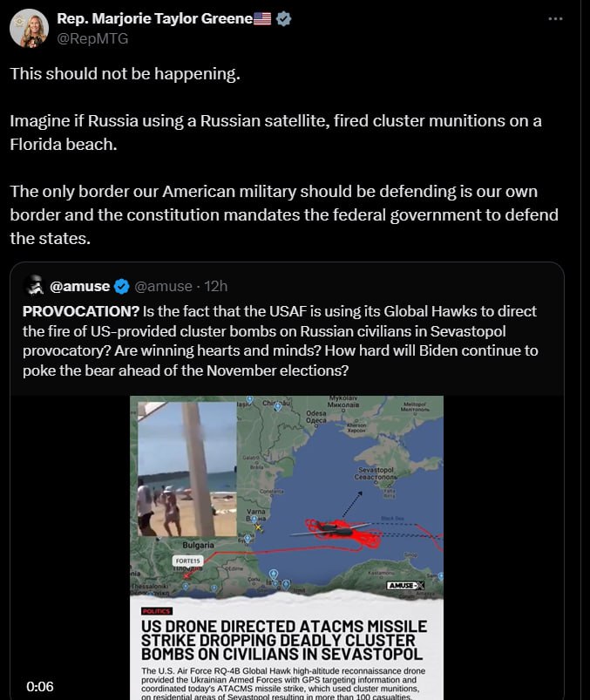Click the FORTE15 flight label on map
This screenshot has width=590, height=700.
coord(188,561)
